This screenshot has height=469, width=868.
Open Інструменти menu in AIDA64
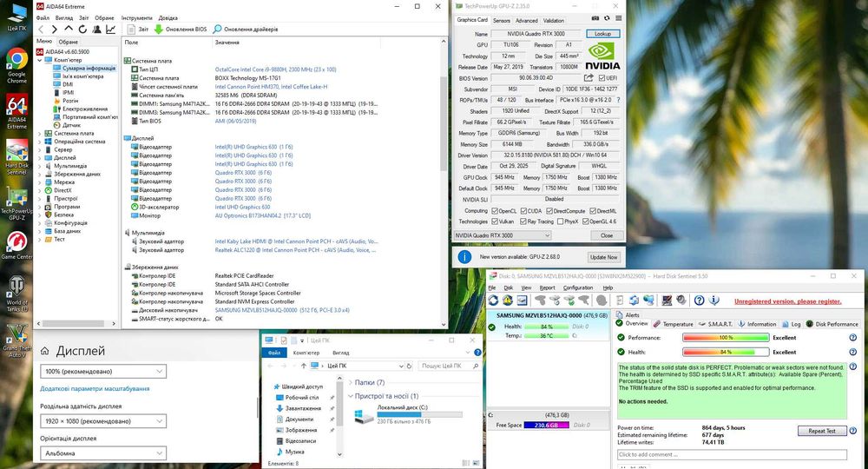point(137,17)
